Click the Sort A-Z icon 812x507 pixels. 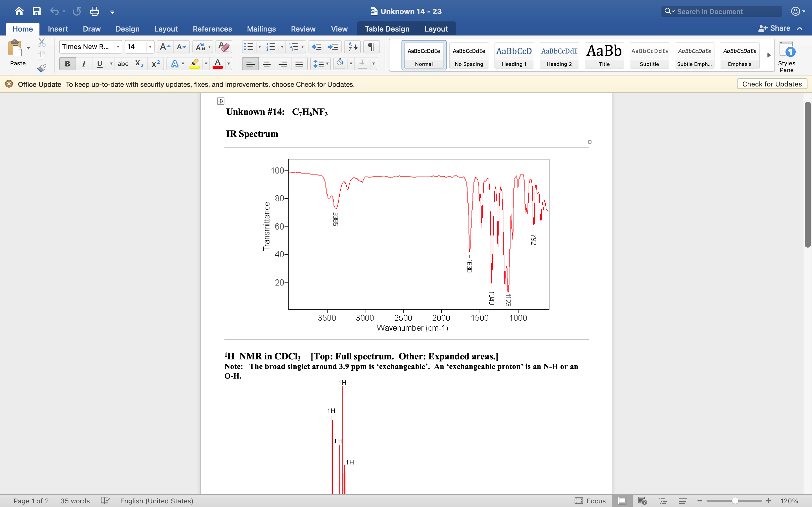(352, 46)
